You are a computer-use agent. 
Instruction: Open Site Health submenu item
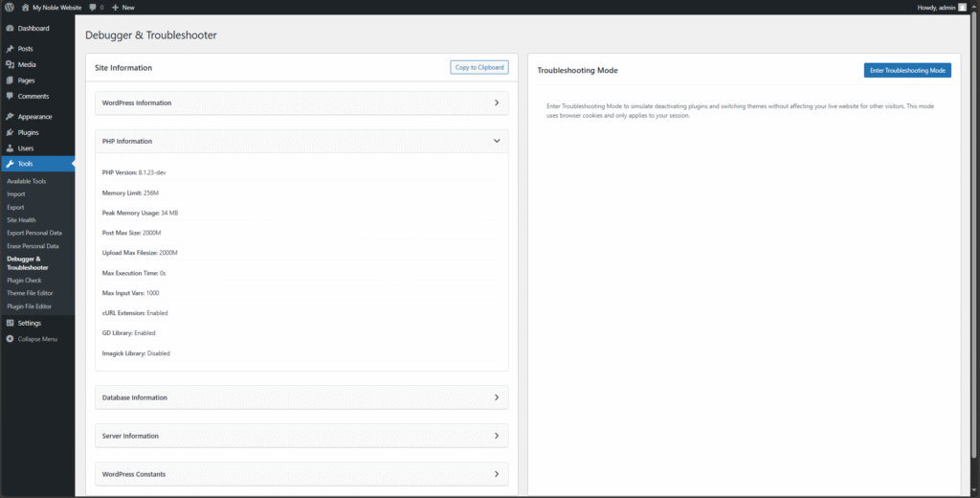point(22,219)
